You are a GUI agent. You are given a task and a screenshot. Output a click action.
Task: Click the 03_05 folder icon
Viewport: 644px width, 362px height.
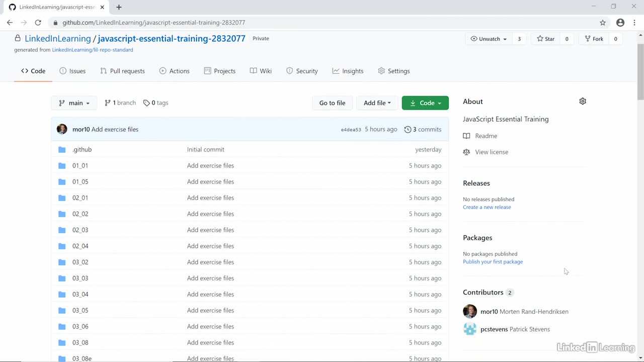click(x=62, y=310)
